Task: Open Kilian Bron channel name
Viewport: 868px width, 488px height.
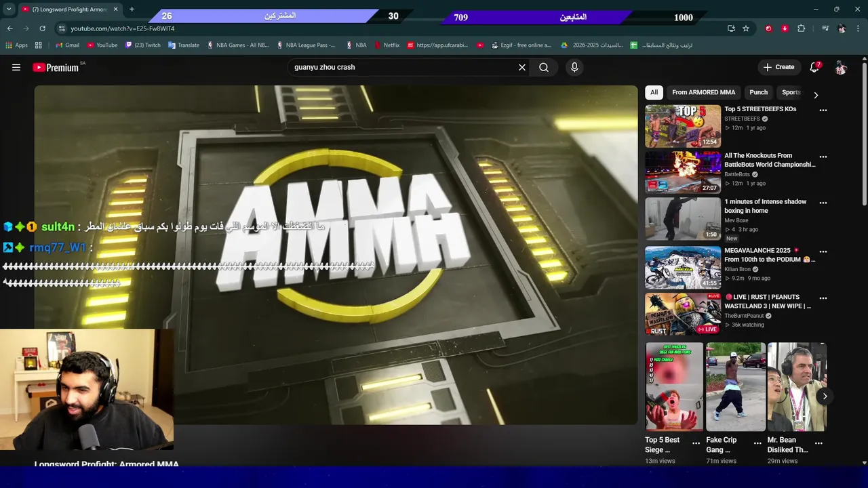Action: pos(736,269)
